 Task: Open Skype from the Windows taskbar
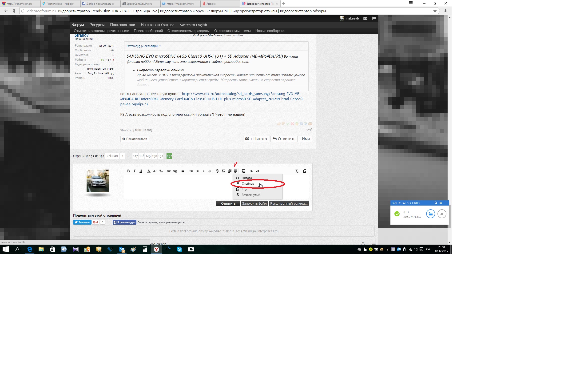pos(179,249)
